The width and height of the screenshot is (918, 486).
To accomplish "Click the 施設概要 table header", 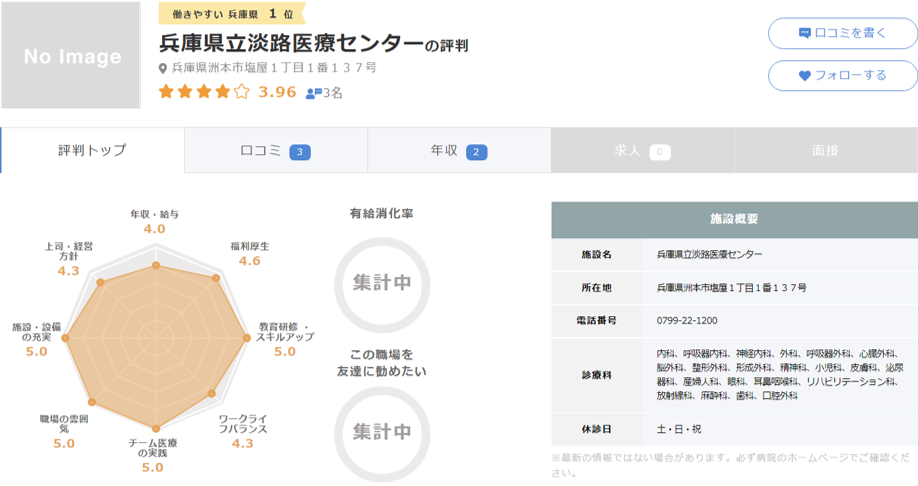I will [734, 219].
